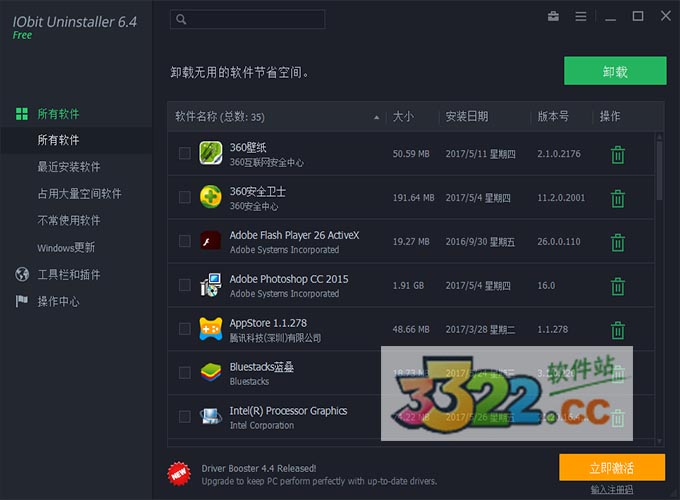Click trash icon for 360安全卫士

click(x=618, y=198)
